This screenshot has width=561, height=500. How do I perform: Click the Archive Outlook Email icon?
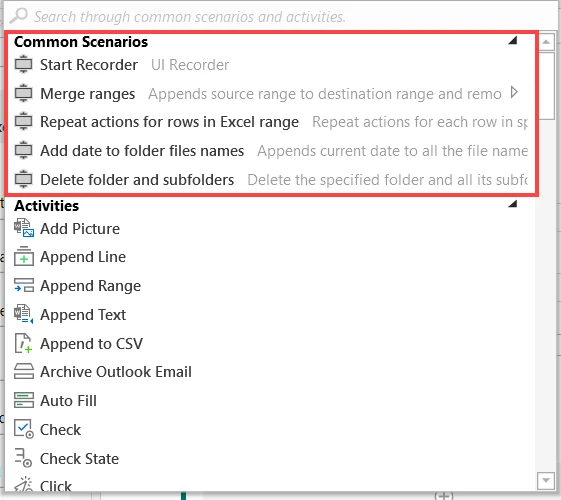24,371
